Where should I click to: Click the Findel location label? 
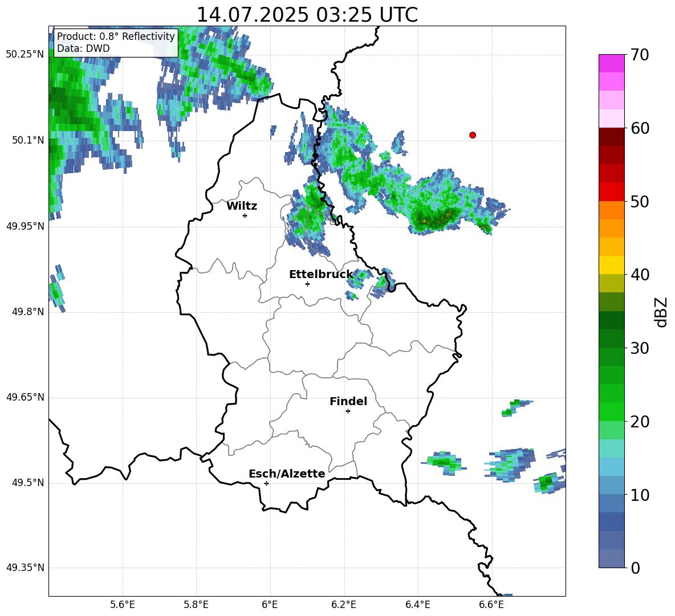[348, 401]
